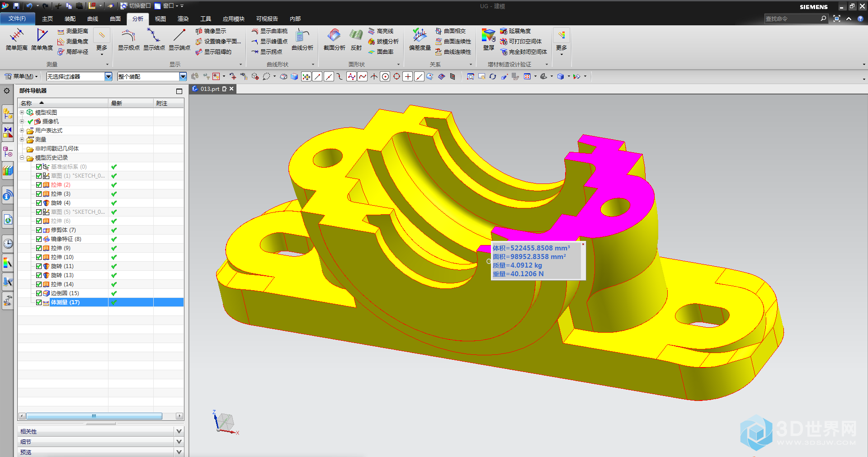
Task: Click the 查找命令 search field
Action: point(792,19)
